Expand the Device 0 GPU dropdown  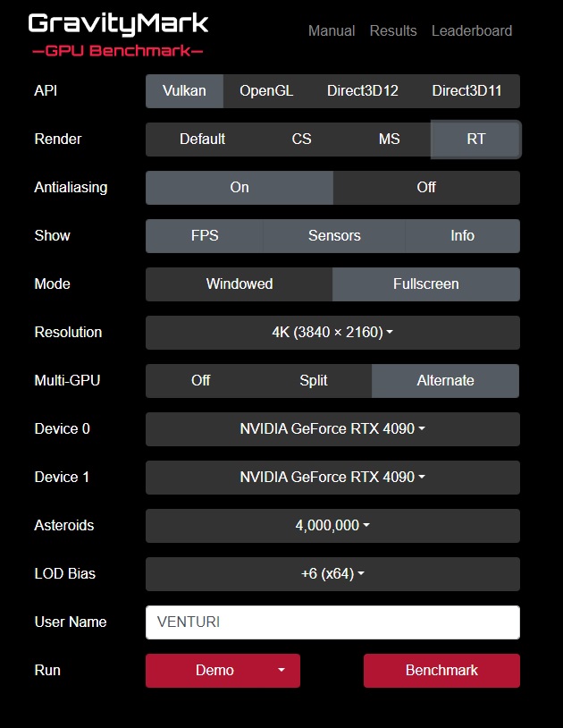coord(332,428)
